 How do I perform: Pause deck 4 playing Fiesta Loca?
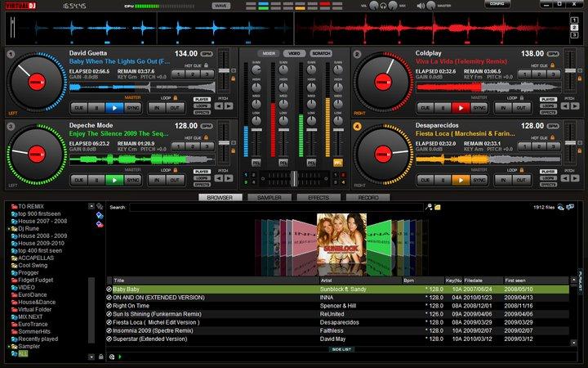[x=443, y=179]
